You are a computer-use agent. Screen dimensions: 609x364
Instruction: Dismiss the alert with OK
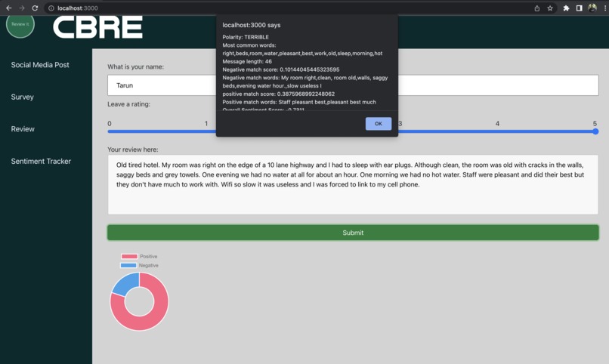379,124
